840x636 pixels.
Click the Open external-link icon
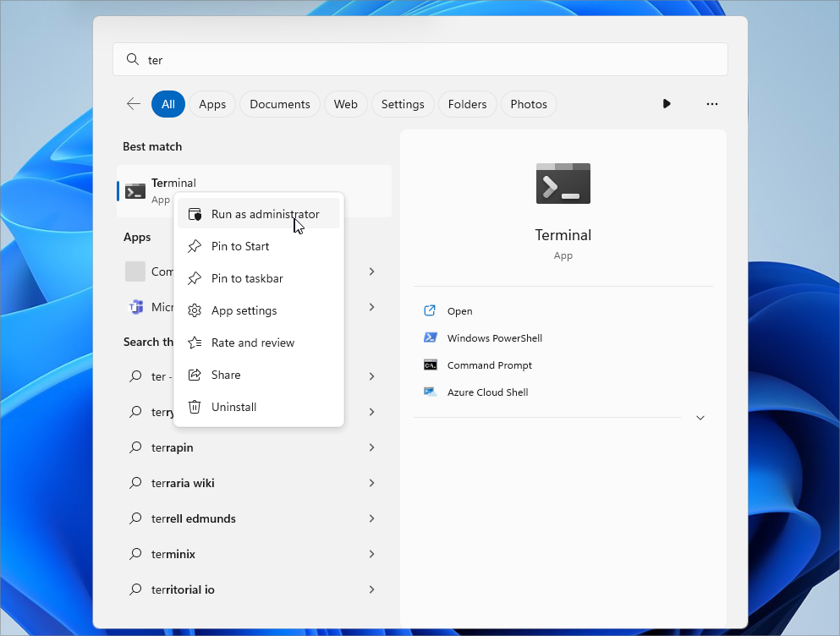click(x=430, y=310)
